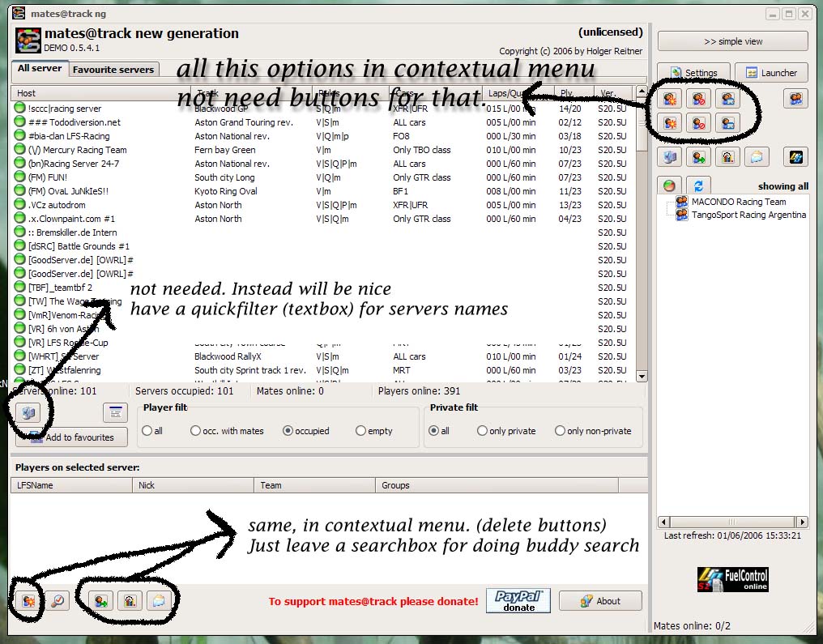This screenshot has width=823, height=644.
Task: Open the Settings button
Action: pos(694,72)
